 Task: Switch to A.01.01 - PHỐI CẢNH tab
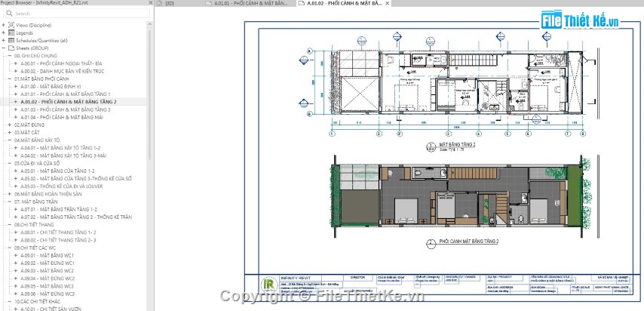(x=250, y=3)
